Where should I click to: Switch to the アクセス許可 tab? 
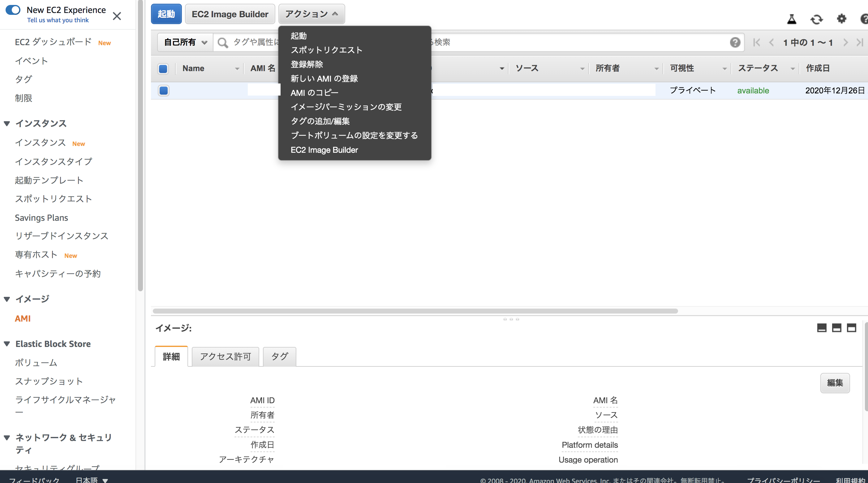click(225, 357)
